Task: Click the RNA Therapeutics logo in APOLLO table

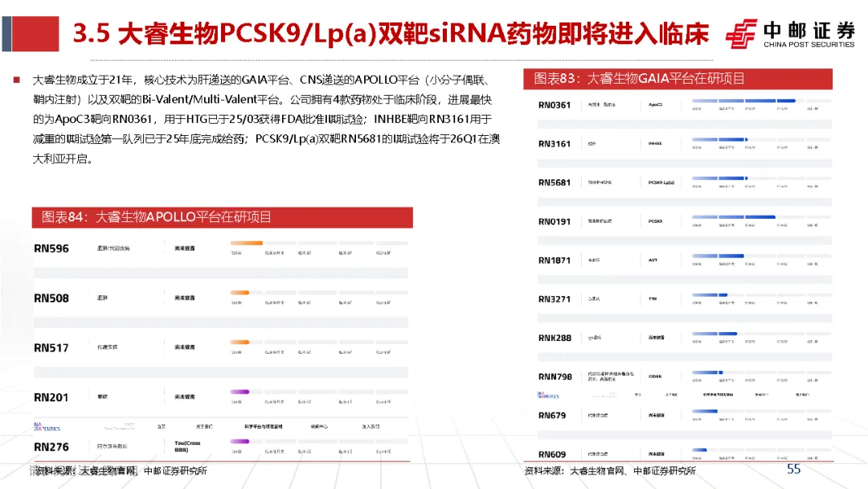Action: tap(47, 427)
